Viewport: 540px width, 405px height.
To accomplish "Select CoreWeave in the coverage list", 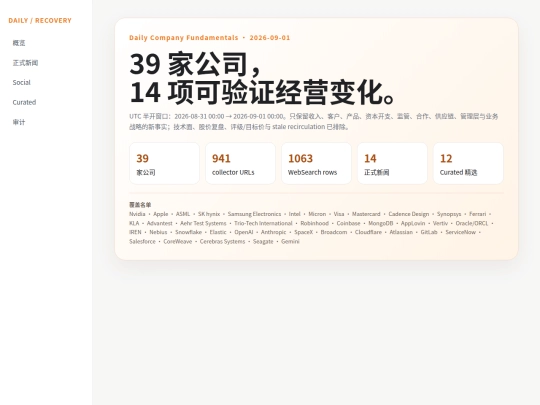I will point(178,242).
